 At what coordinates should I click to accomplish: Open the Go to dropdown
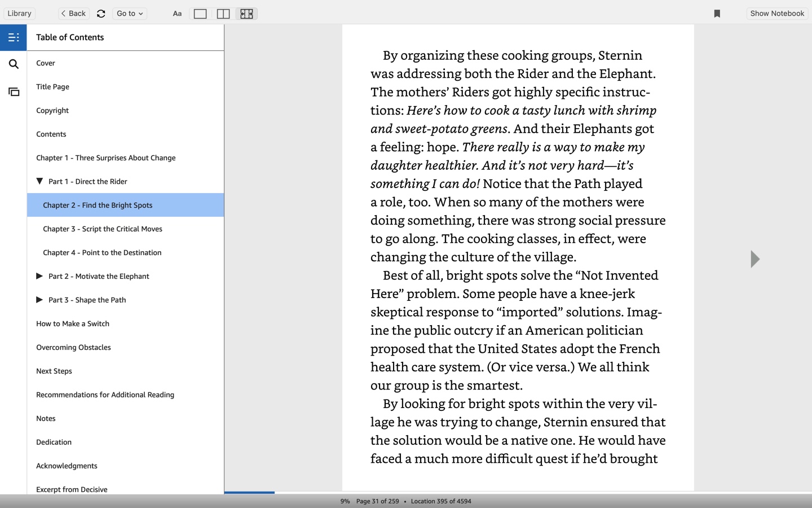click(x=130, y=14)
